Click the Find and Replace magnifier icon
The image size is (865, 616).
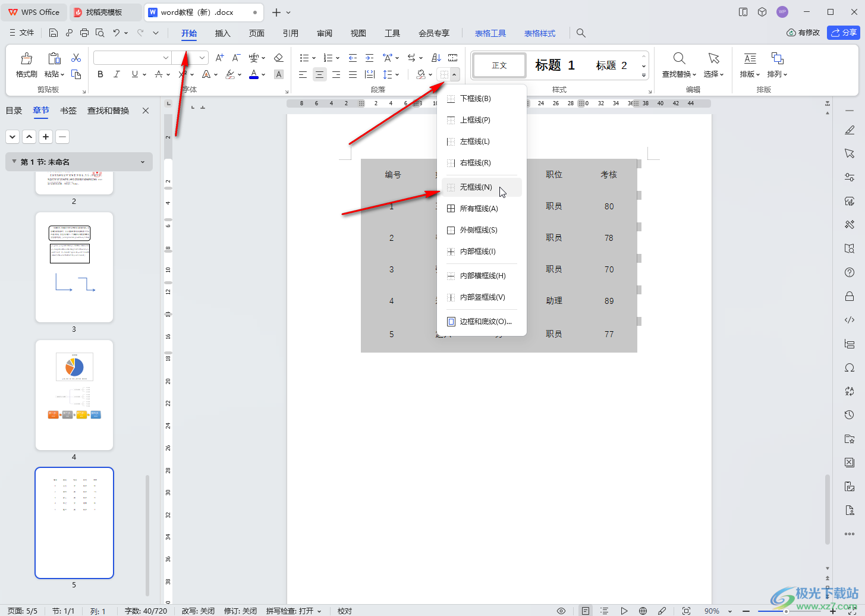pyautogui.click(x=679, y=58)
